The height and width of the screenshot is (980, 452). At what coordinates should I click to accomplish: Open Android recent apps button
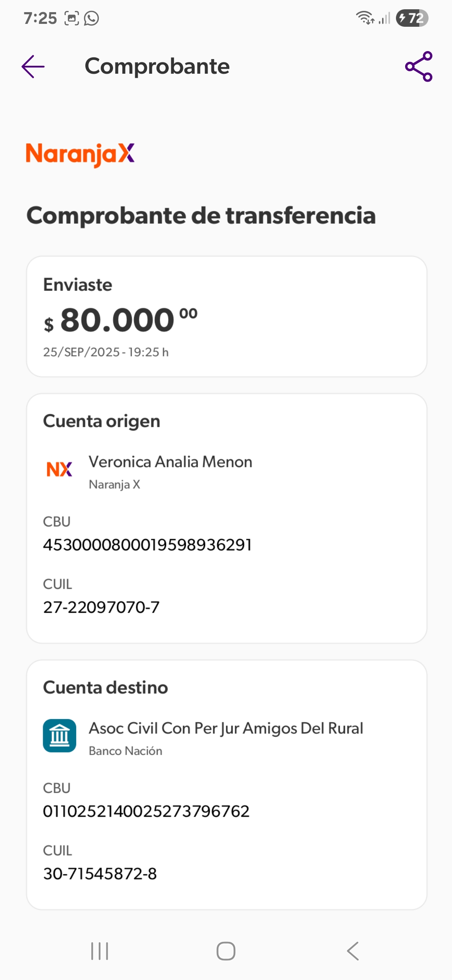coord(100,951)
